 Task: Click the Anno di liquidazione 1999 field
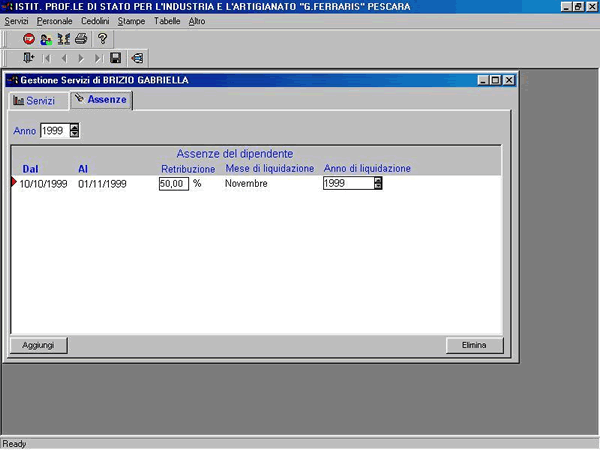[349, 183]
